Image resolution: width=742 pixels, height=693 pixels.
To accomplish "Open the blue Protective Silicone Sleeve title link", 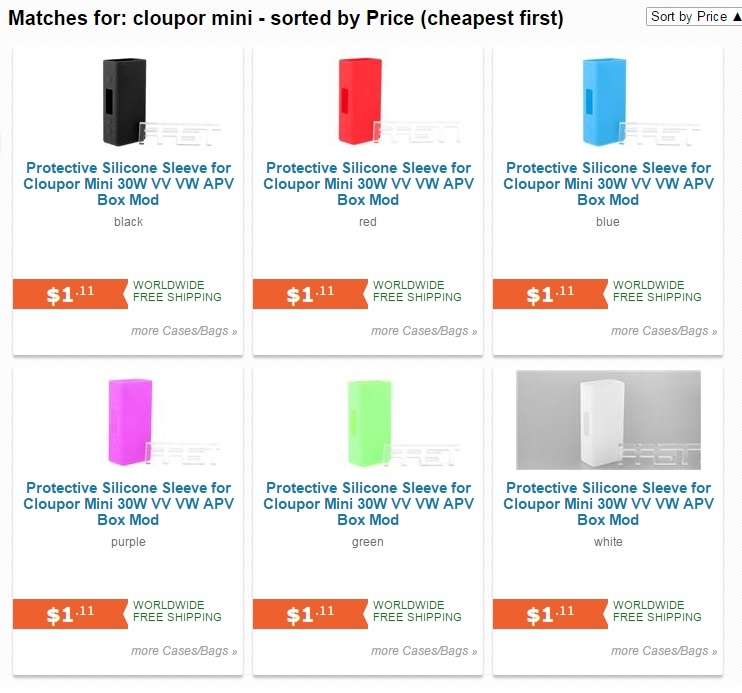I will (x=607, y=184).
